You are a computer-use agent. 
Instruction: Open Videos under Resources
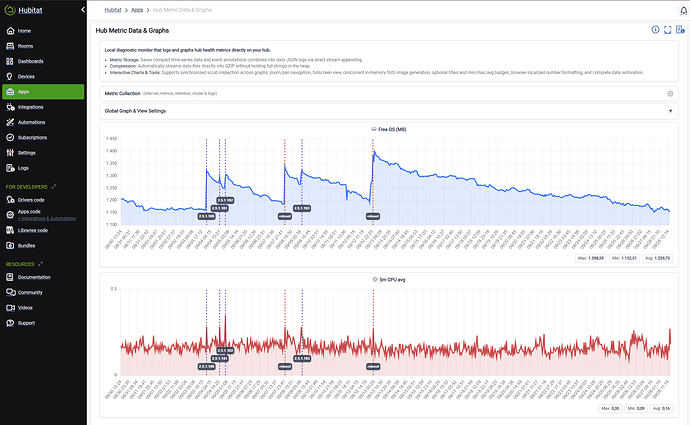point(25,308)
